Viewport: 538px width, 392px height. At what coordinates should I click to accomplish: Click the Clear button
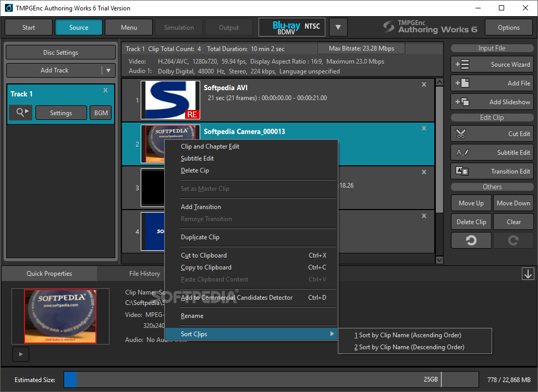click(x=513, y=222)
